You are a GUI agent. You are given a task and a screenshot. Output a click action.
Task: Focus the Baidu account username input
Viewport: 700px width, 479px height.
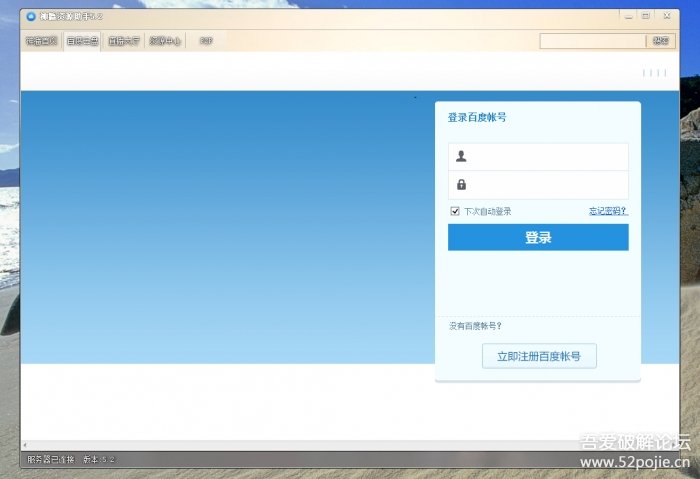pyautogui.click(x=538, y=157)
